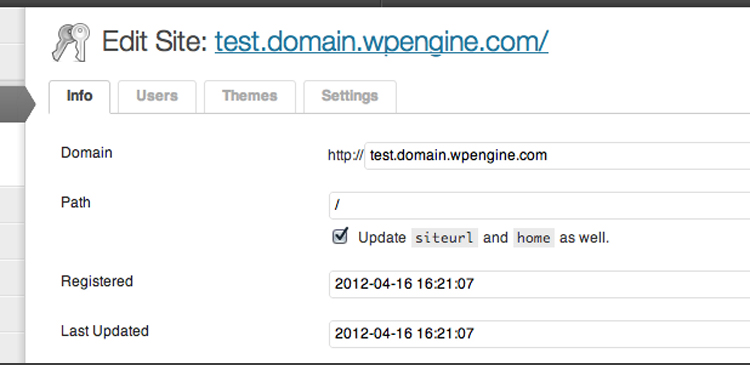Open the test.domain.wpengine.com/ heading link
Viewport: 750px width, 365px height.
click(381, 42)
